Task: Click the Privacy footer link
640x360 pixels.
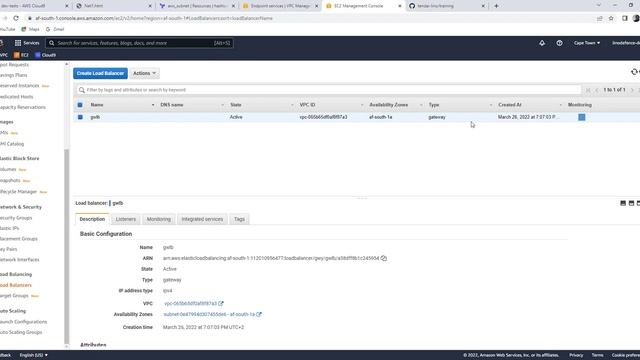Action: click(576, 355)
